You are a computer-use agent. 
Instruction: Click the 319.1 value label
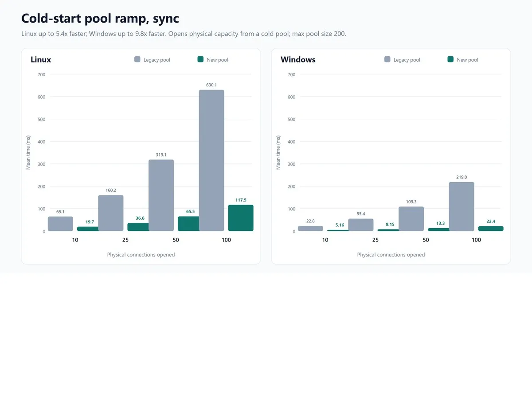pos(161,155)
